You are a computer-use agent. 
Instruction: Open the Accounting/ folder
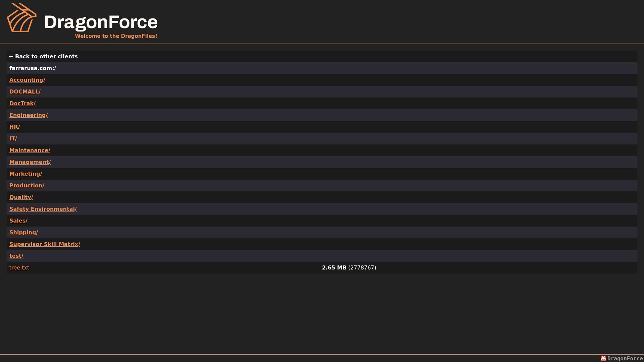coord(27,80)
